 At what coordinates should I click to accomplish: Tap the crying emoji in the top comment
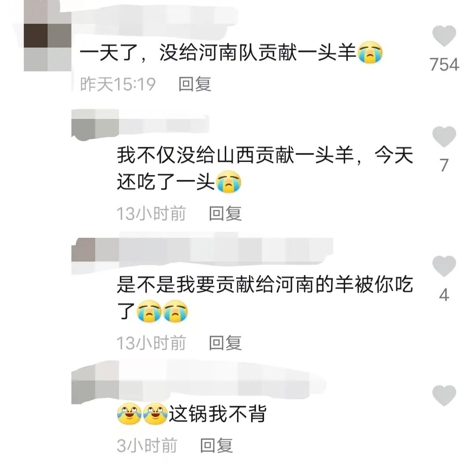coord(370,52)
